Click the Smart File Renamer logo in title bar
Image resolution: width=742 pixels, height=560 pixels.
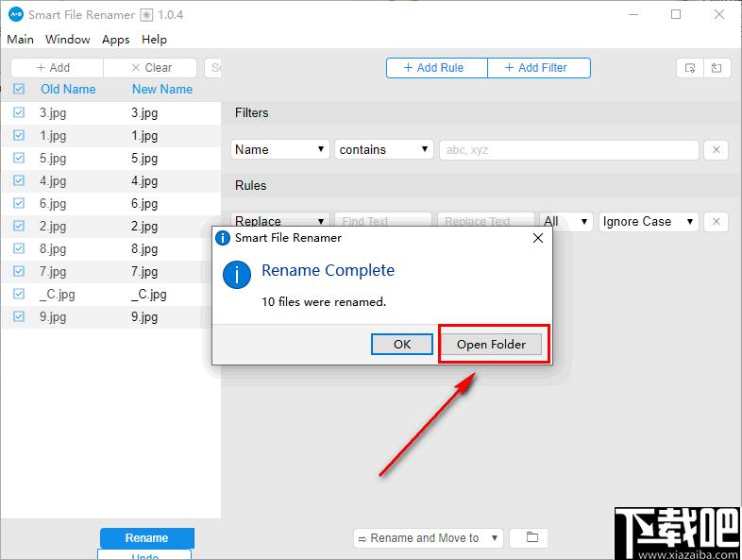pos(15,14)
